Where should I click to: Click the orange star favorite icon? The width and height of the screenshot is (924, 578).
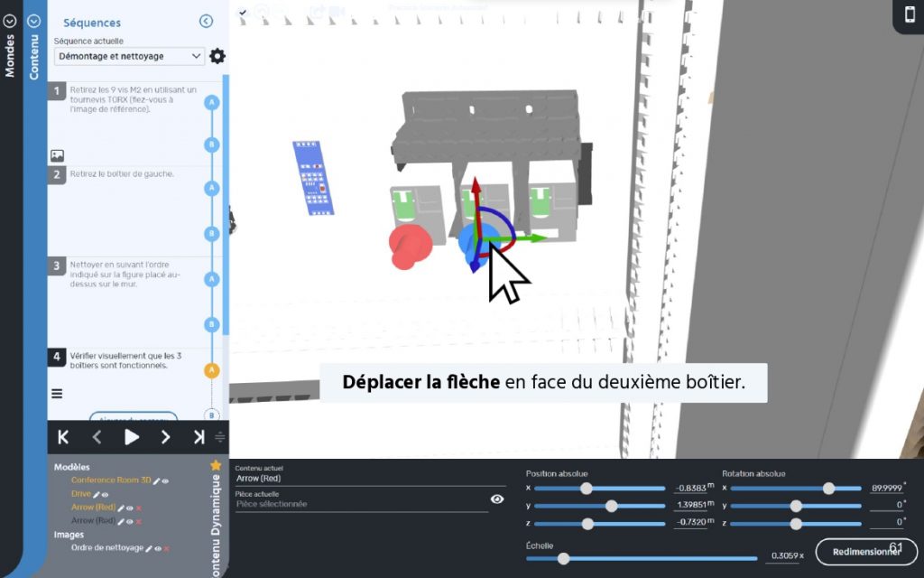(x=216, y=465)
